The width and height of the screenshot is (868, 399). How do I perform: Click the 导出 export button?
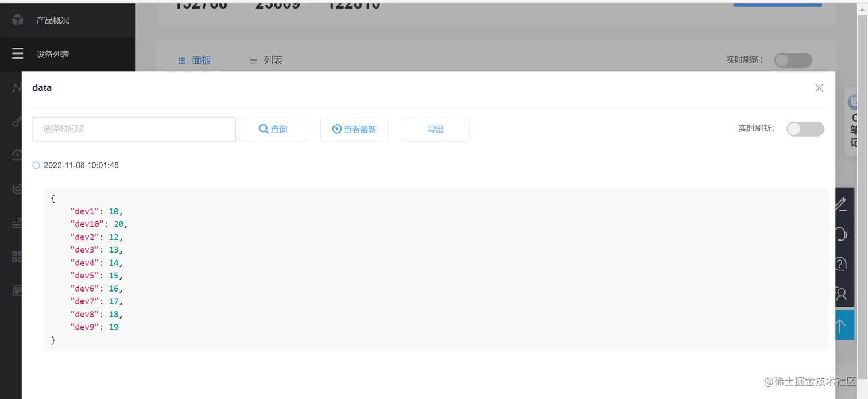(436, 129)
